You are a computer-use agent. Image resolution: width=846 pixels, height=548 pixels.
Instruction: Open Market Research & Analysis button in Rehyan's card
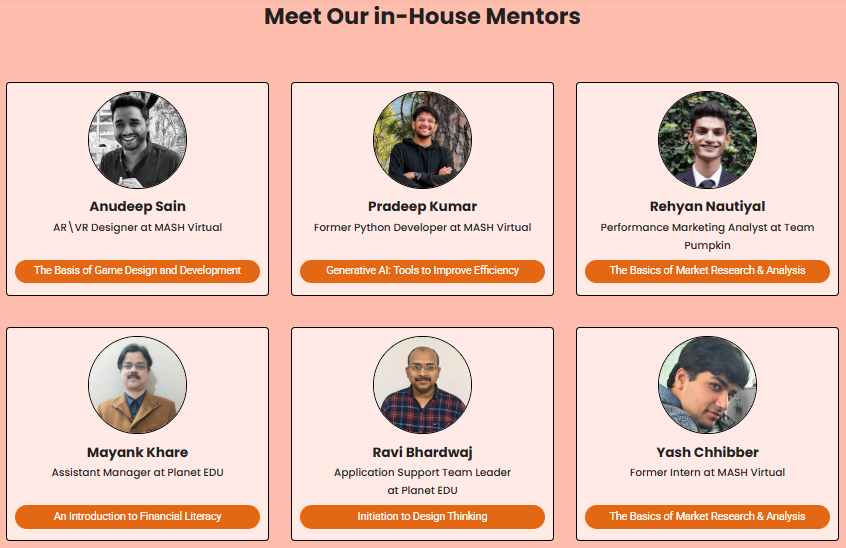click(707, 271)
